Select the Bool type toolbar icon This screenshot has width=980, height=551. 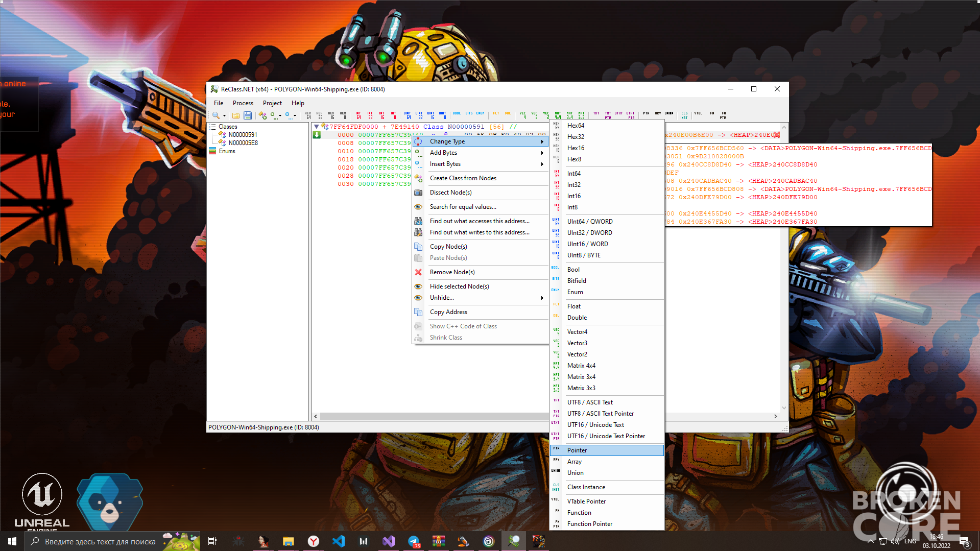coord(457,113)
